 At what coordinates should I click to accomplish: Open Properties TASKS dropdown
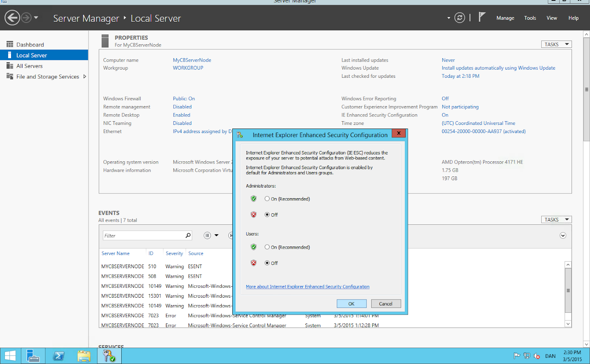pyautogui.click(x=556, y=44)
